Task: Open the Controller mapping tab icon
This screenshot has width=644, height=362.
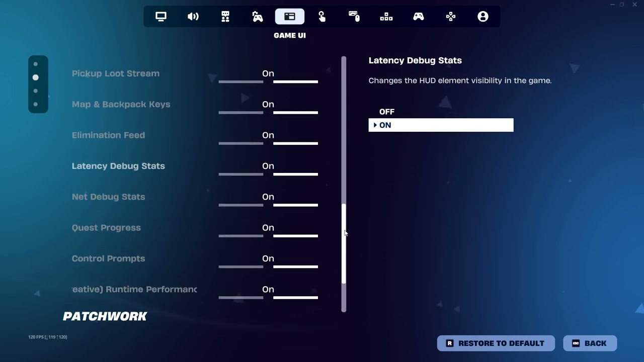Action: 451,17
